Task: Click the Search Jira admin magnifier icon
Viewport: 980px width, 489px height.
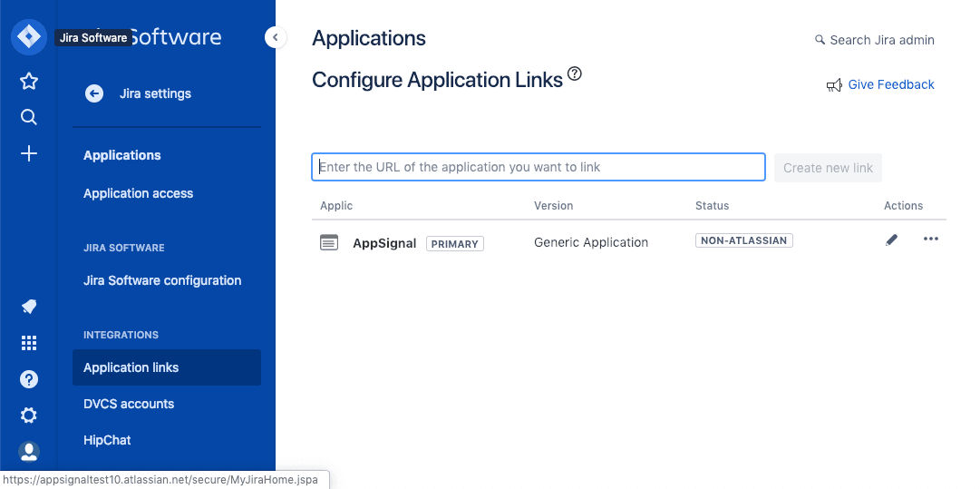Action: point(820,40)
